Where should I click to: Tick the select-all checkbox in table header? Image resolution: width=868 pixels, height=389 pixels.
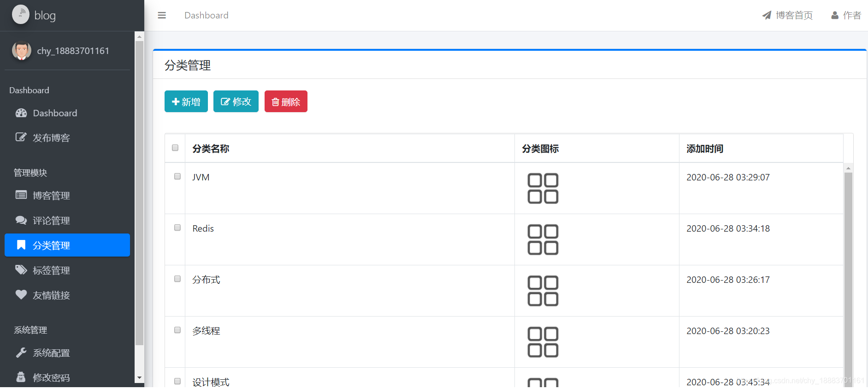point(175,148)
